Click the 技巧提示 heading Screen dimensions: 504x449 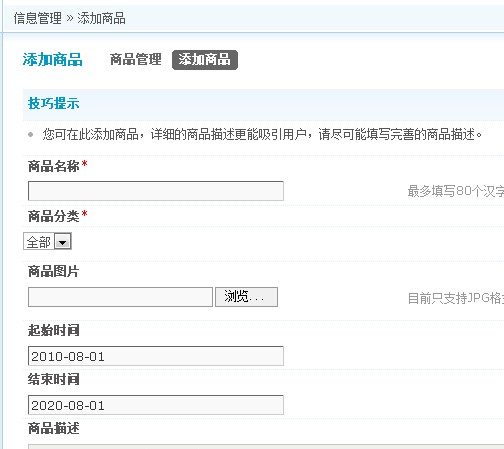[54, 103]
